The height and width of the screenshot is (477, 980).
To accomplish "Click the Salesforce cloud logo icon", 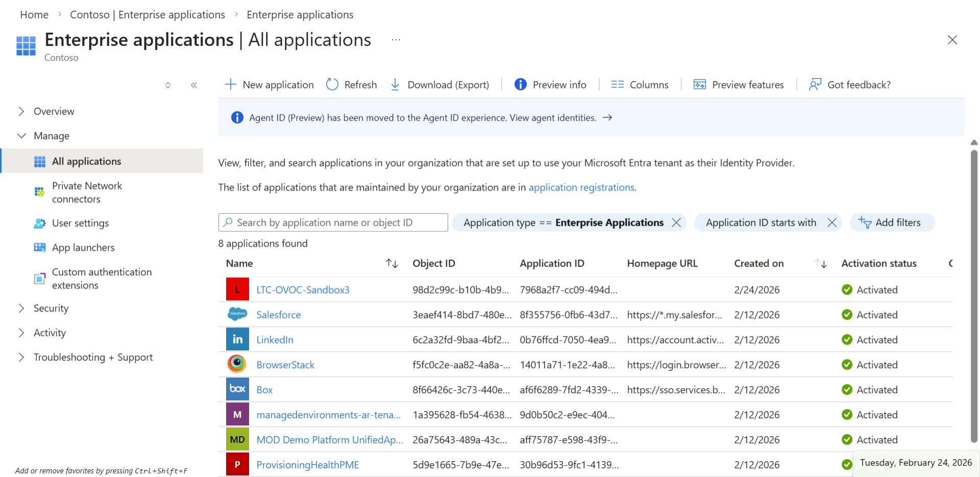I will [237, 314].
